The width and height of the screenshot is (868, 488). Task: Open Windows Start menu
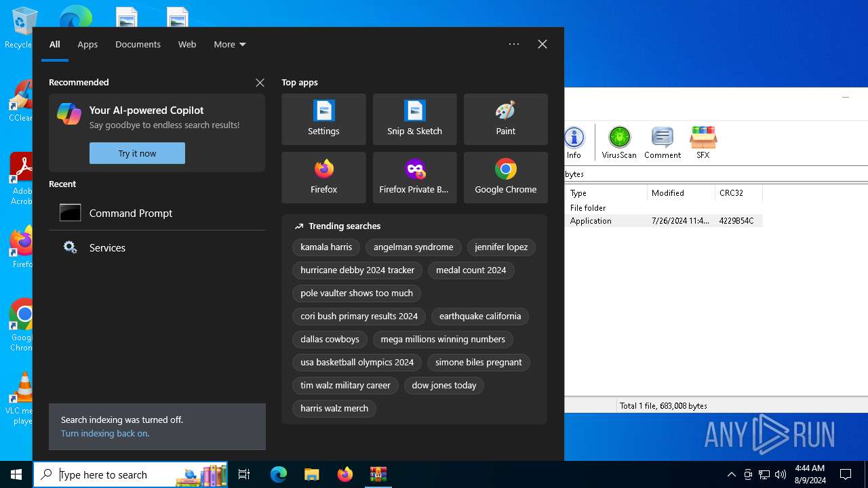click(x=16, y=474)
